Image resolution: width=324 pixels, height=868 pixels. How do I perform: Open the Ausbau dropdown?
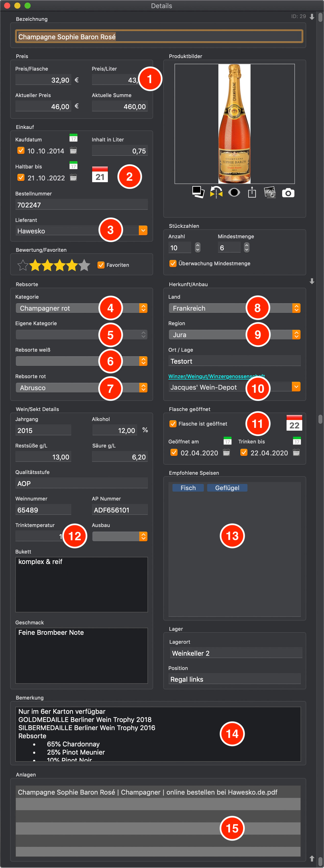pos(120,536)
